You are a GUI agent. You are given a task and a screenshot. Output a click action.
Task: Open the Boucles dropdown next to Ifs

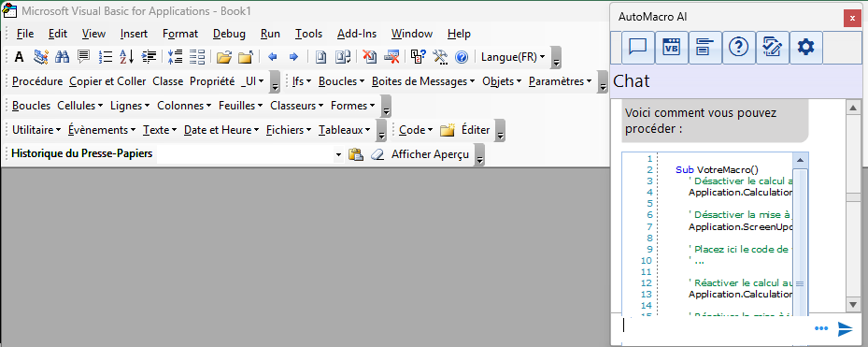[342, 81]
